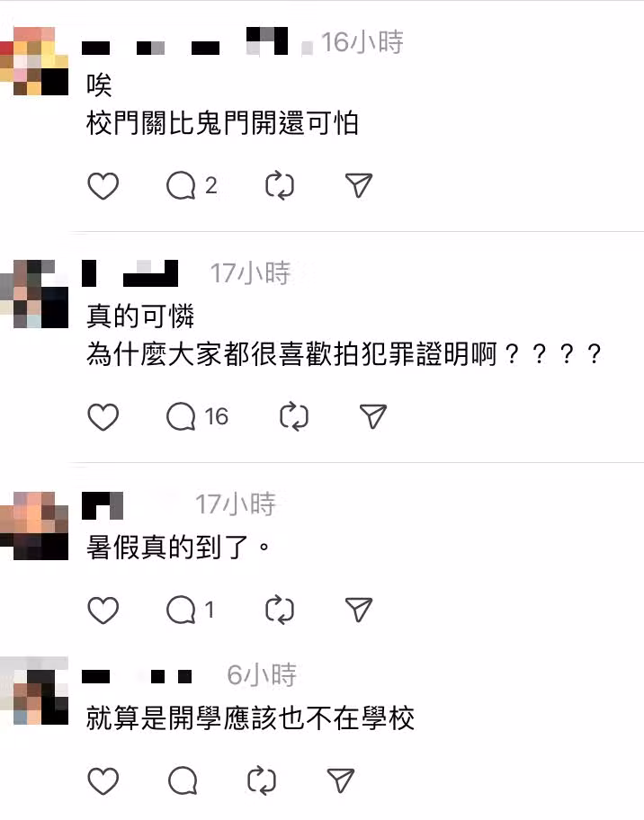Open the username beside the 17小時 暑假 comment

(103, 505)
